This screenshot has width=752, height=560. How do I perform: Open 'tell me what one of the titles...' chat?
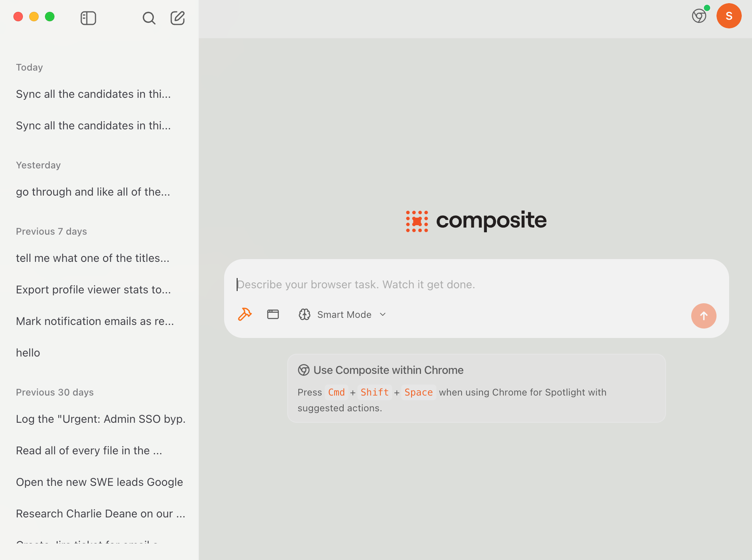pos(93,258)
